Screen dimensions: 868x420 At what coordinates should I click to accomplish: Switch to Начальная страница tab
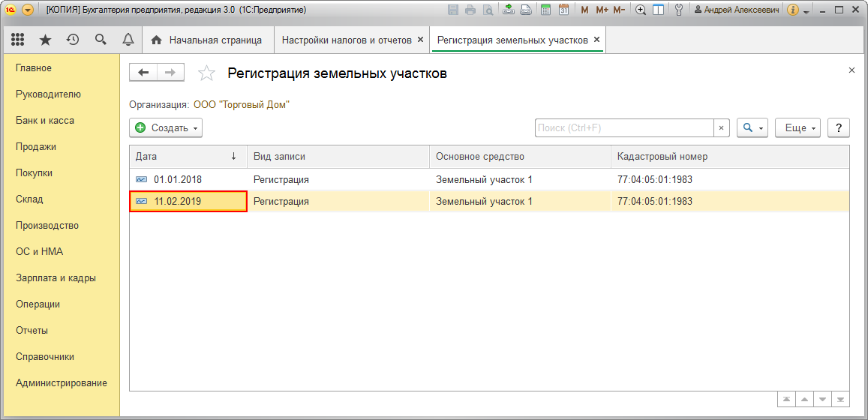click(x=207, y=40)
